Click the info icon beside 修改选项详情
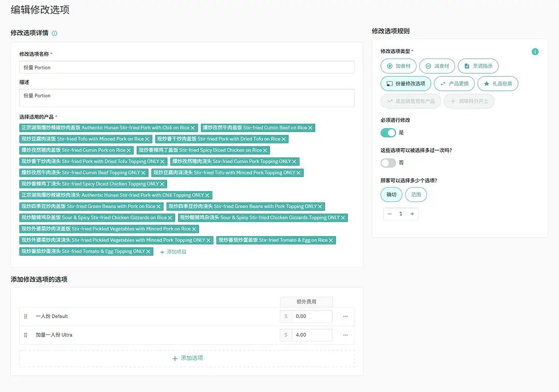559x392 pixels. (55, 33)
